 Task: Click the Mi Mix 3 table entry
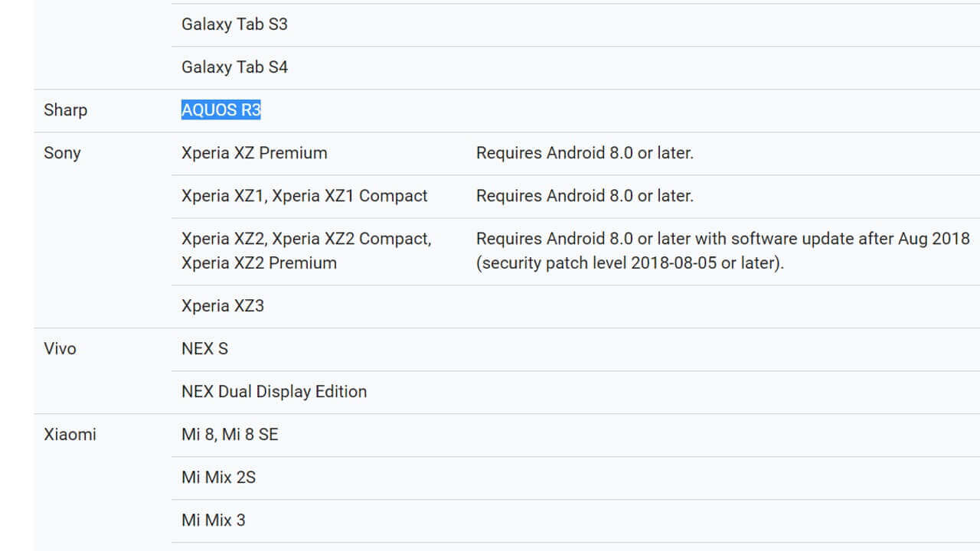214,520
